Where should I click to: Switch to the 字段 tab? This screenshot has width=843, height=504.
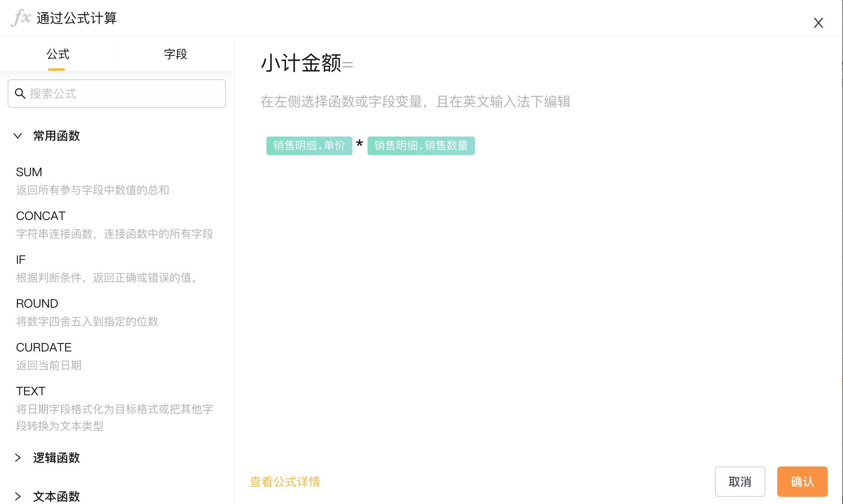point(175,54)
